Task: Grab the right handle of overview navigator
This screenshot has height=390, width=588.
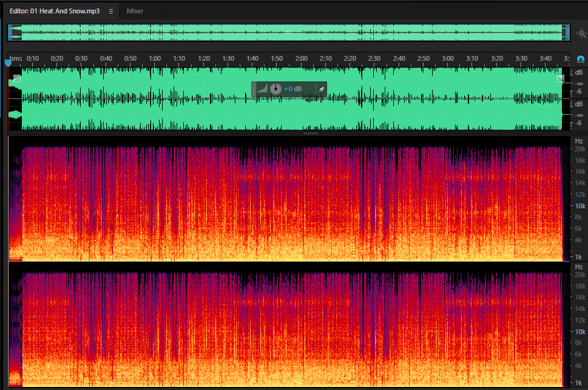Action: pos(568,33)
